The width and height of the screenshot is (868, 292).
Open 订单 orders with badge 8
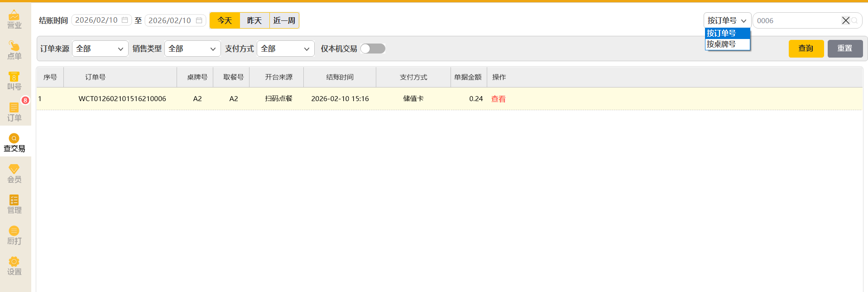[14, 112]
